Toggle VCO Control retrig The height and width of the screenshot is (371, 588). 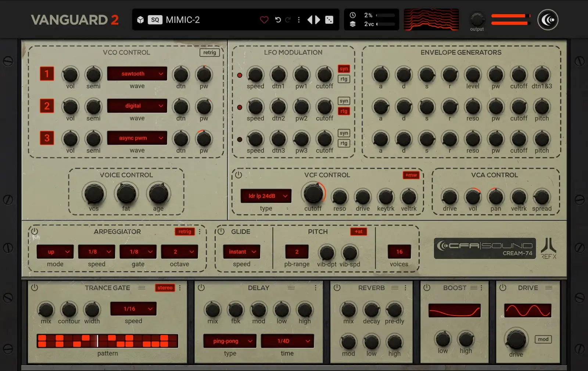209,53
